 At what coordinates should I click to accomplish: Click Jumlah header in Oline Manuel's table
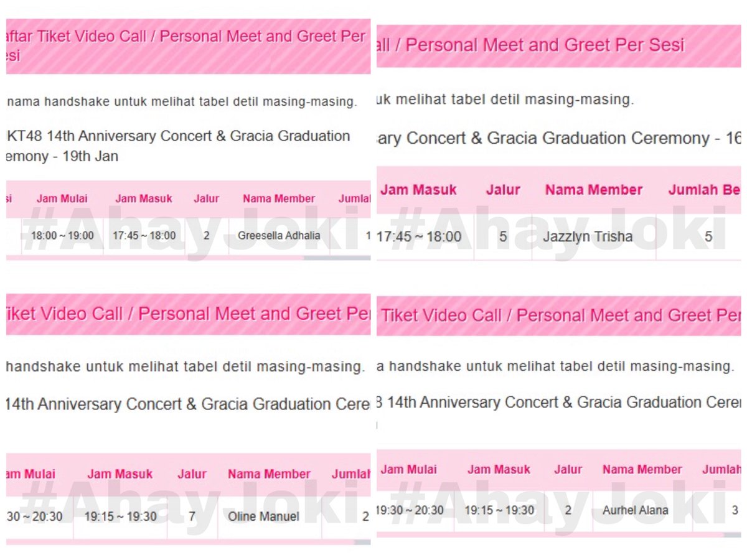[351, 474]
